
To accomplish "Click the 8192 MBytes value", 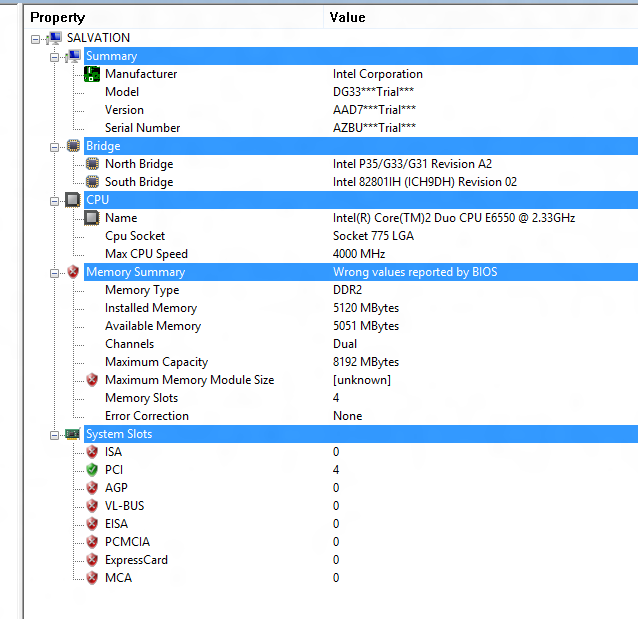I will point(366,362).
